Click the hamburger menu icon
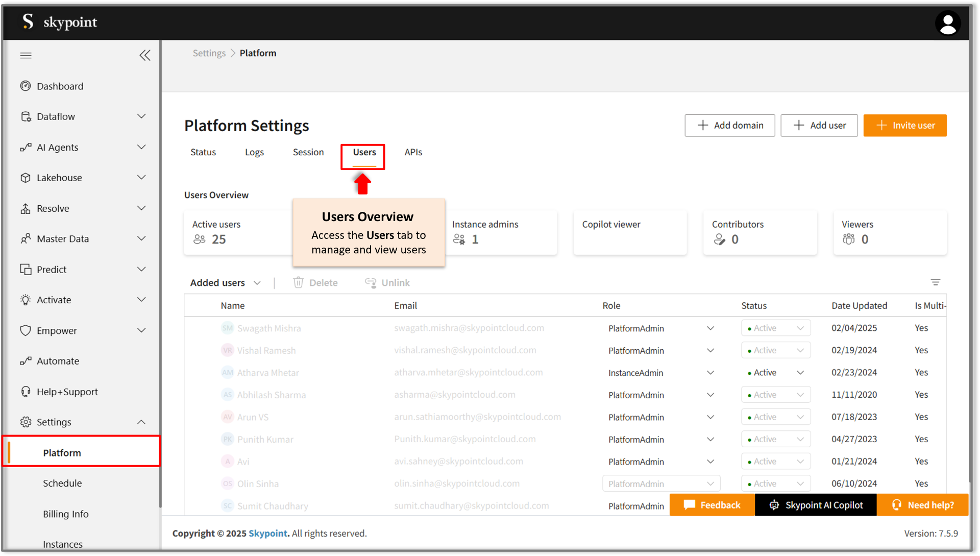 click(x=26, y=55)
